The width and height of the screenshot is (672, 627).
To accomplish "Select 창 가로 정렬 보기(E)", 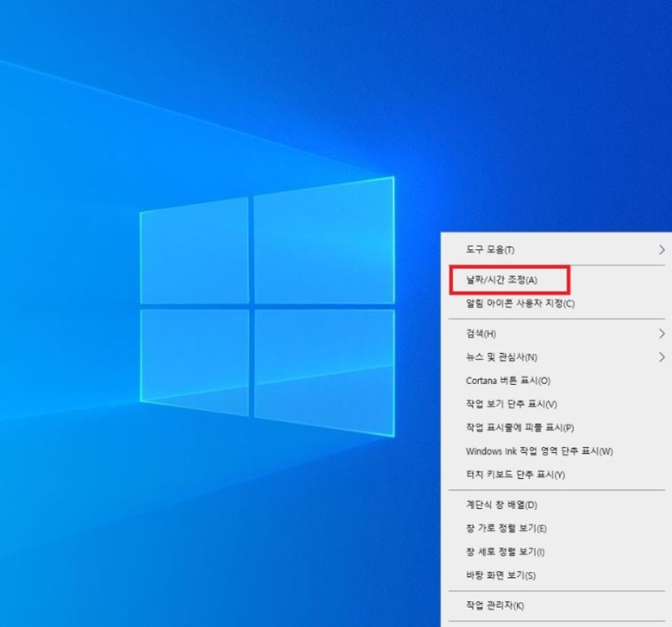I will (x=557, y=529).
